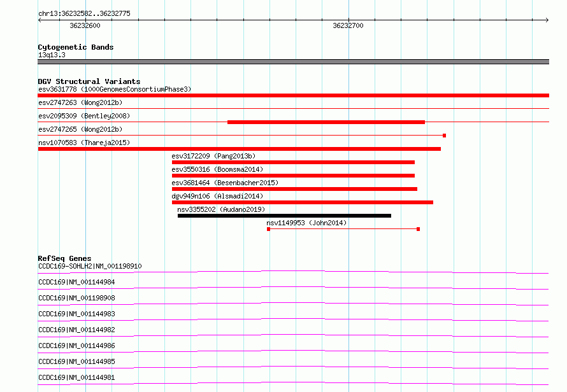Open the DGV Structural Variants track title
Image resolution: width=567 pixels, height=392 pixels.
(x=89, y=81)
